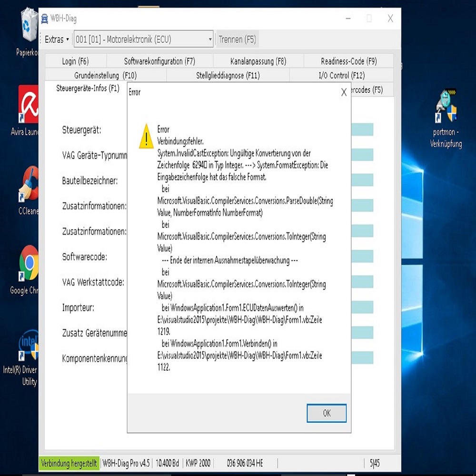Select the Kanalanpassung (F8) tab
The image size is (476, 476).
258,61
